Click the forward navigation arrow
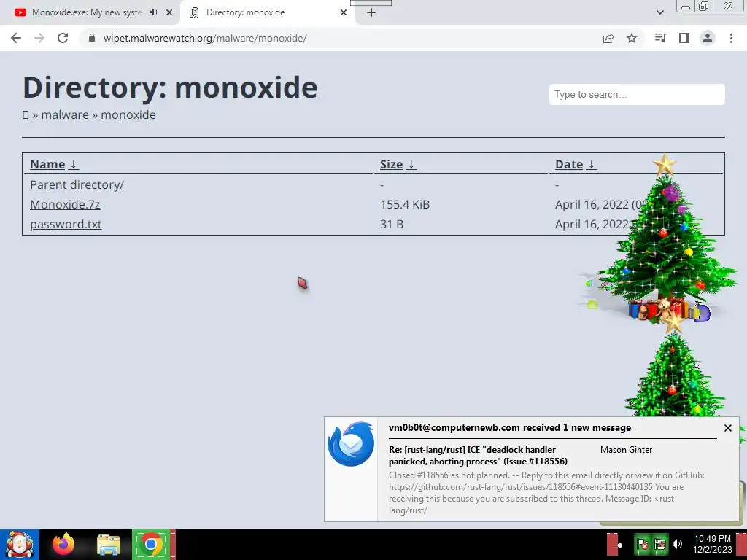Screen dimensions: 747x560 click(39, 38)
